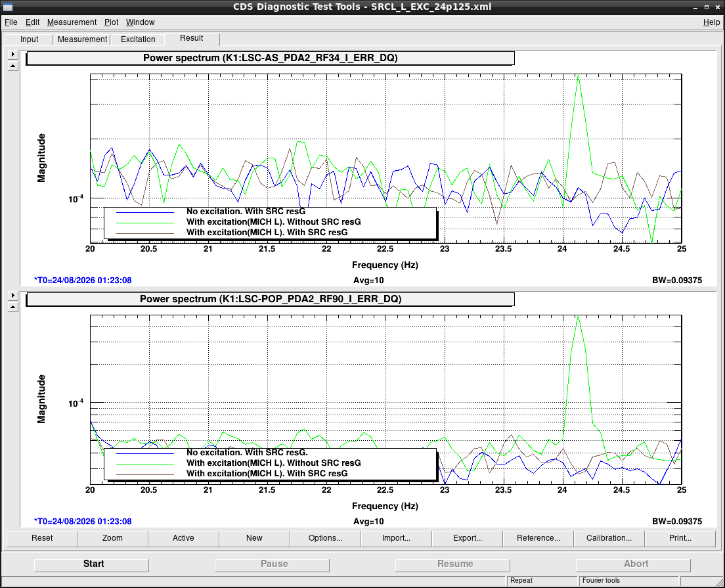Click the Export... button
The height and width of the screenshot is (588, 725).
point(468,538)
